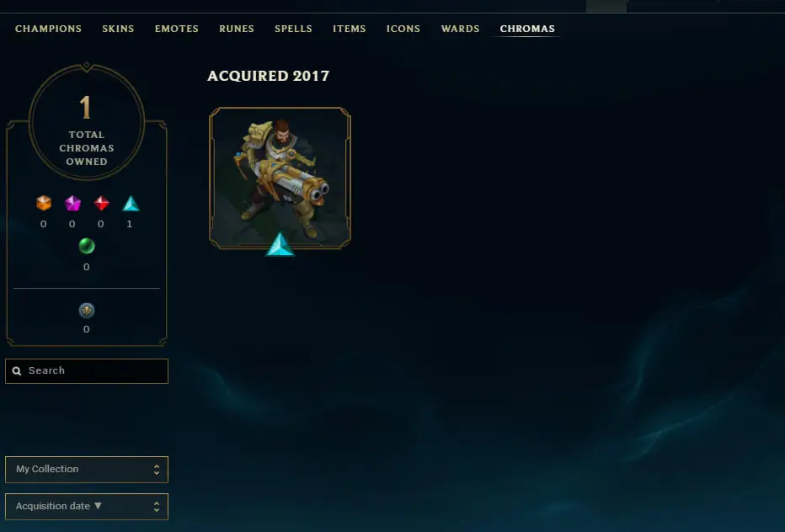Open the Items tab

349,29
